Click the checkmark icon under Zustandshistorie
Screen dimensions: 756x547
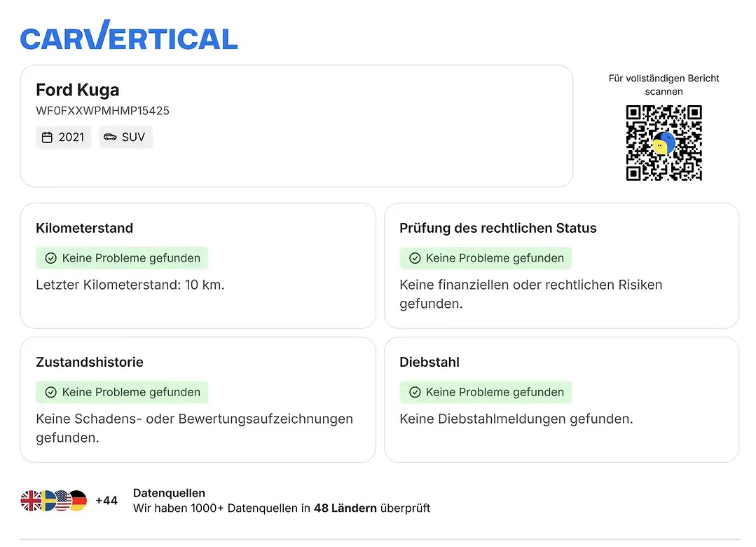(50, 392)
